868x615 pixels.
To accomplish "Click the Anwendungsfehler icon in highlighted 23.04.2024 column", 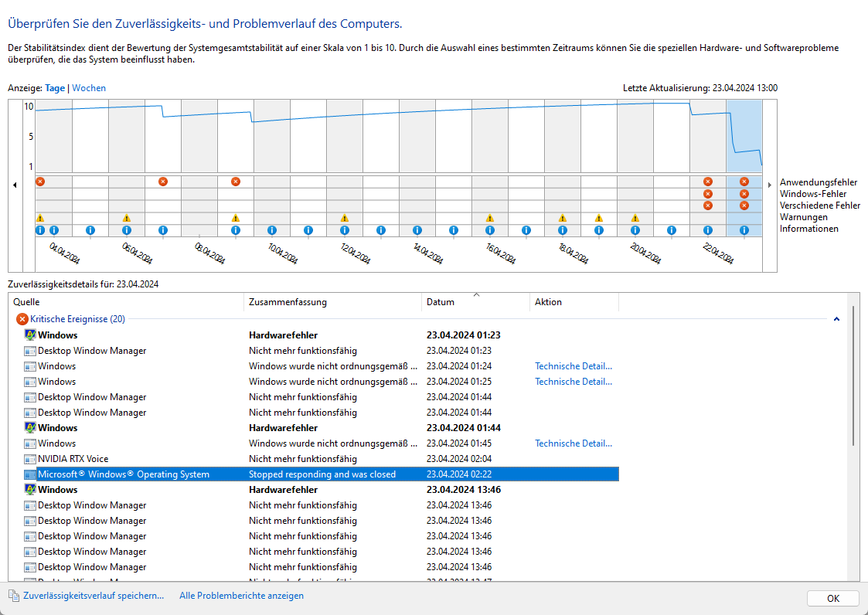I will [744, 182].
